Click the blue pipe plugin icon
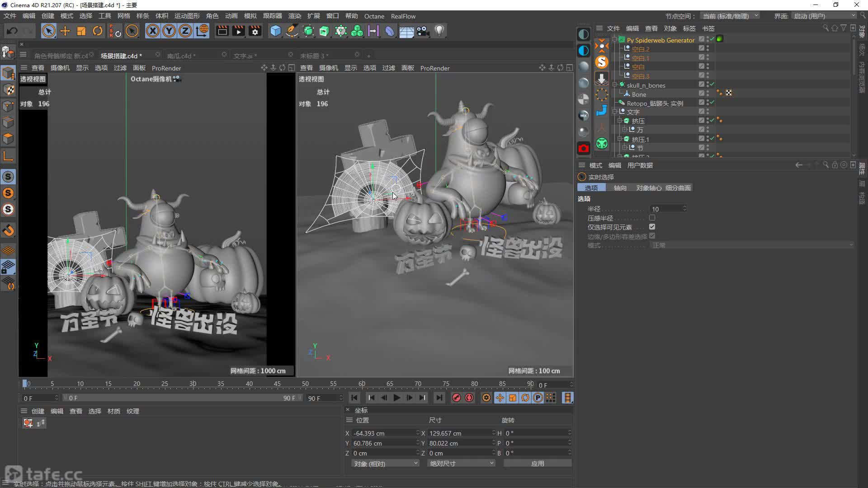 602,111
